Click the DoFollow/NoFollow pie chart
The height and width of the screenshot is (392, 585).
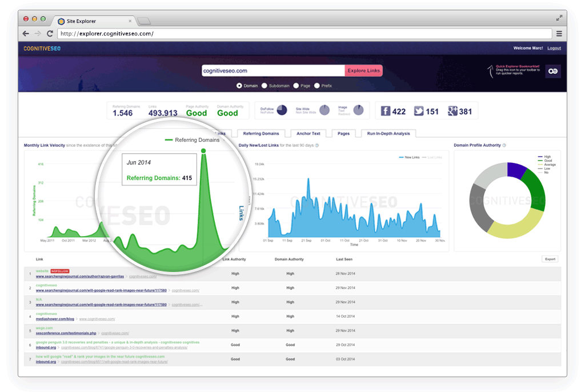(282, 110)
